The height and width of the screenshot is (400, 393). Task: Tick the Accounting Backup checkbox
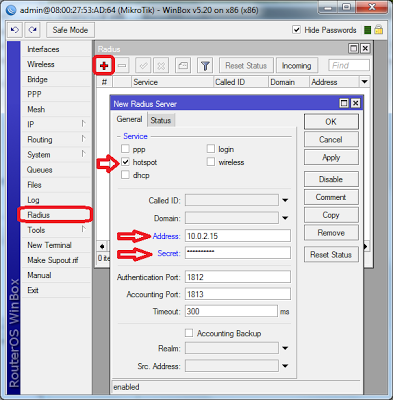coord(189,333)
